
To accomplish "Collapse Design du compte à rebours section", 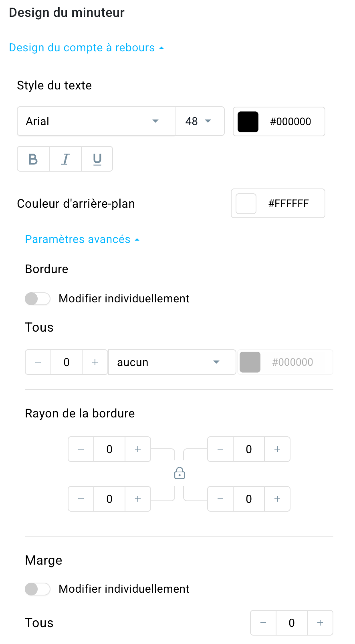I will [86, 48].
